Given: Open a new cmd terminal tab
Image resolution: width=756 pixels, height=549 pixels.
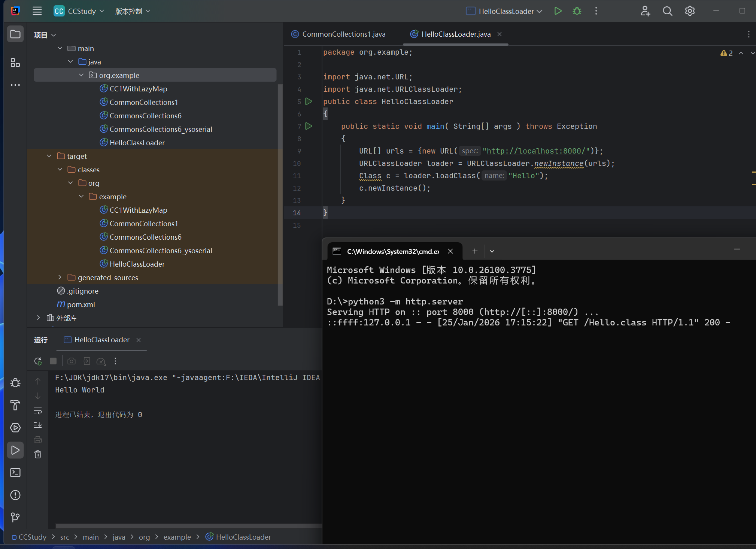Looking at the screenshot, I should coord(475,251).
